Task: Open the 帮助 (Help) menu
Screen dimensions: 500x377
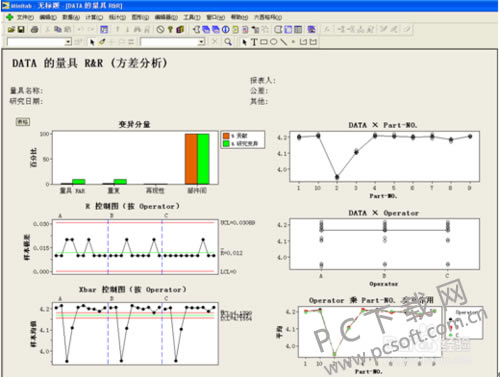Action: click(x=239, y=17)
